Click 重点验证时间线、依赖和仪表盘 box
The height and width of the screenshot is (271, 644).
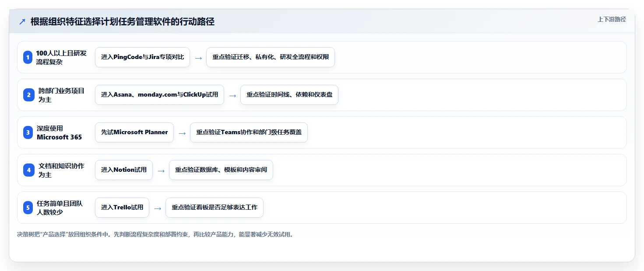[289, 95]
